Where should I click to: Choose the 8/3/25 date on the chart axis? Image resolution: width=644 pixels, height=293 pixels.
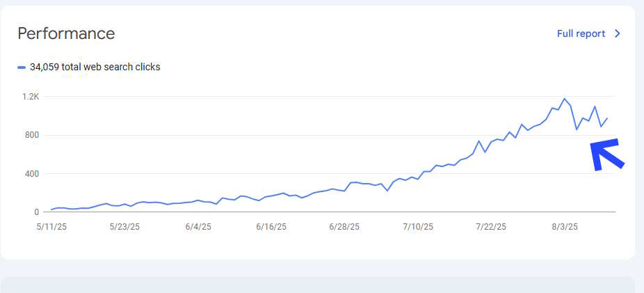[564, 227]
